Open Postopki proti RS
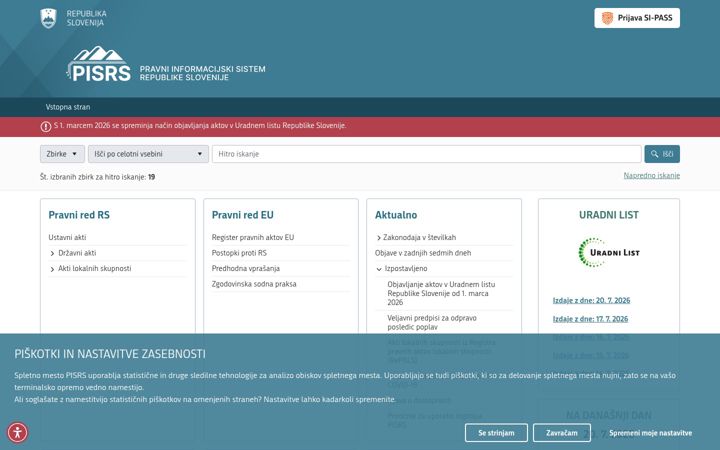 (x=239, y=253)
